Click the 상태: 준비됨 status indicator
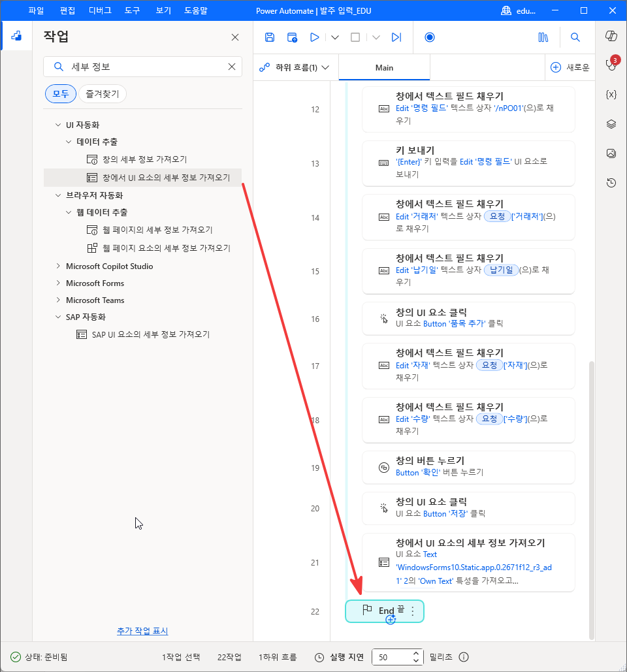The width and height of the screenshot is (627, 672). 39,657
